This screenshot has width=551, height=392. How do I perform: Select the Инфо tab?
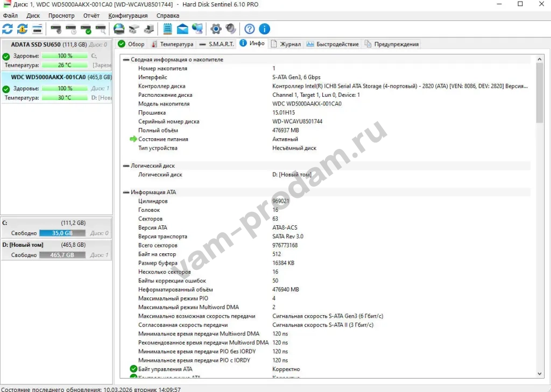[252, 43]
